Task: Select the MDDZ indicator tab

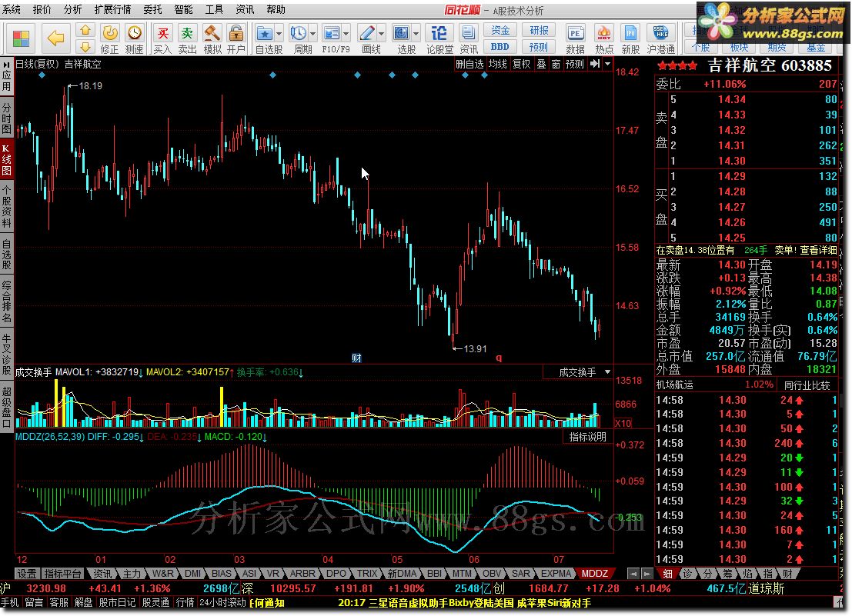Action: [595, 574]
